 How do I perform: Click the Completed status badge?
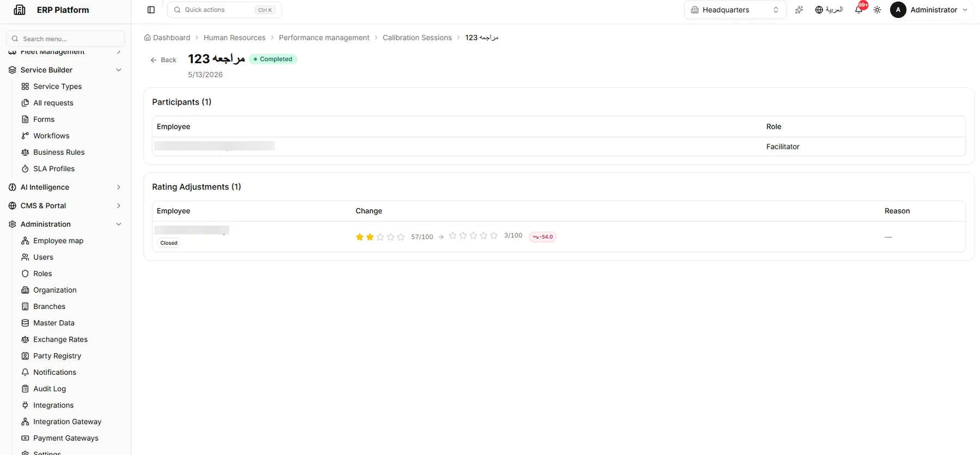point(273,59)
